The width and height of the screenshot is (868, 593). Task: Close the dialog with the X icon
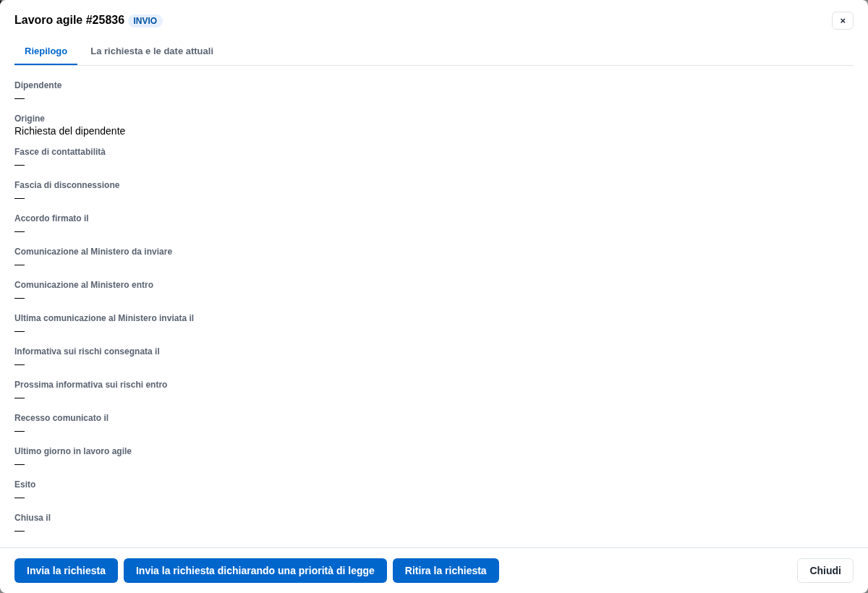[843, 20]
